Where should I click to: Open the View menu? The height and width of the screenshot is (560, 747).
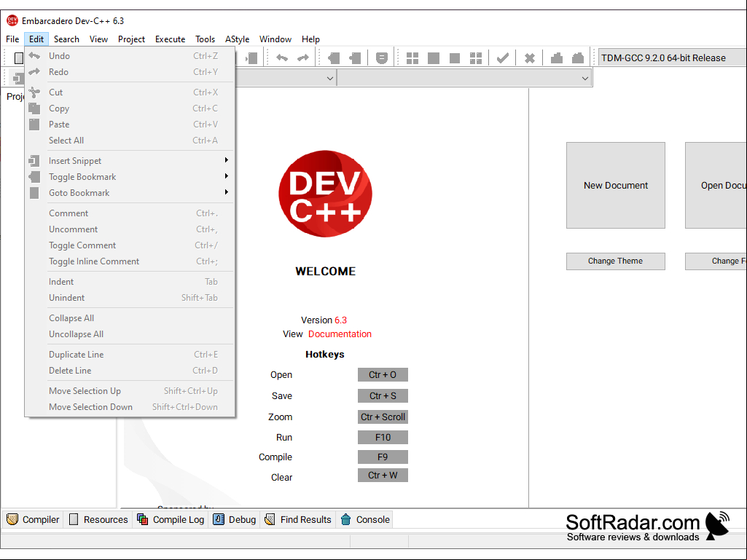coord(98,39)
